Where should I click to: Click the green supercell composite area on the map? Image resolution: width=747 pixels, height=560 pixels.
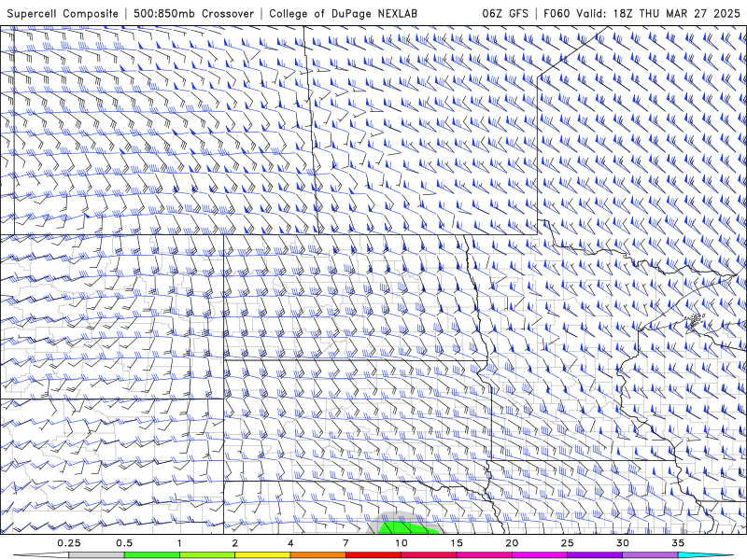pyautogui.click(x=407, y=528)
